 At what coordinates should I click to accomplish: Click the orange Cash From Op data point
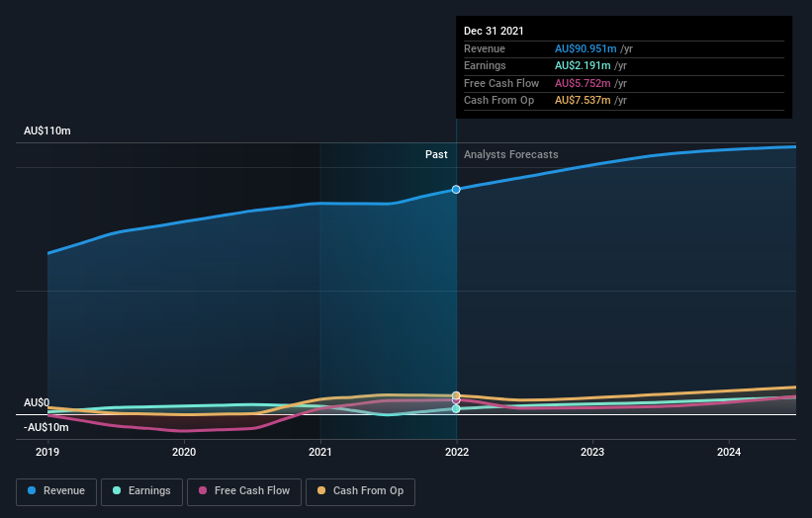point(456,395)
